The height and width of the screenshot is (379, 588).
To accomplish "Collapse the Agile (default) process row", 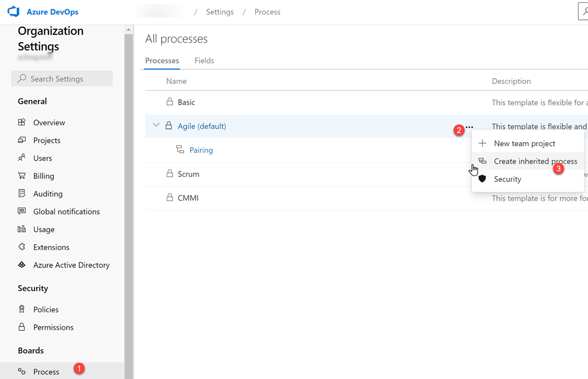I will coord(156,125).
